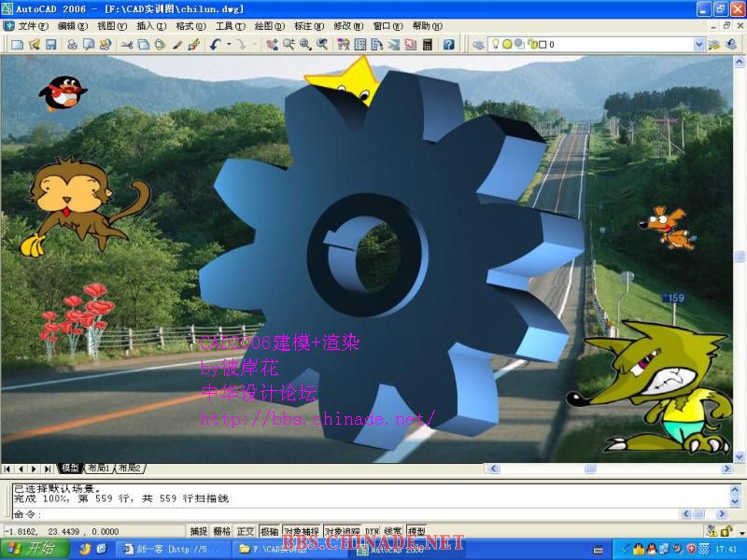
Task: Click the greyed Redo arrow icon
Action: coord(241,44)
